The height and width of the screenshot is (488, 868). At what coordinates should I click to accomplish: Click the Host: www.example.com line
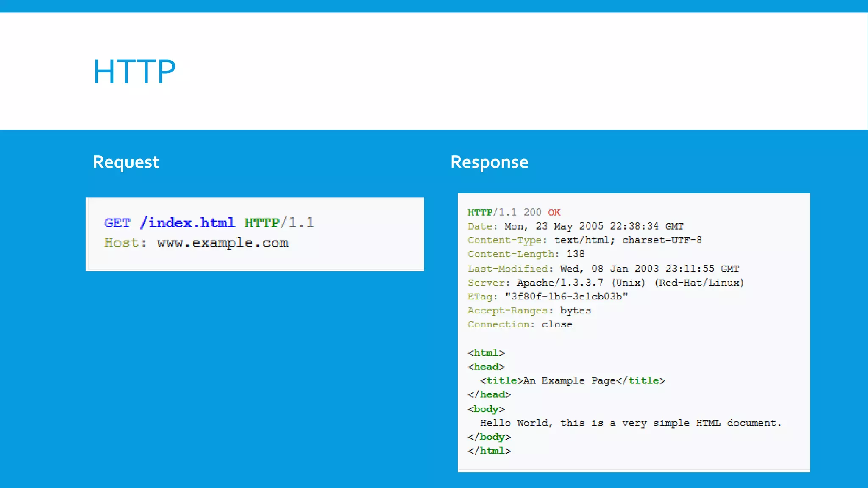(x=197, y=243)
